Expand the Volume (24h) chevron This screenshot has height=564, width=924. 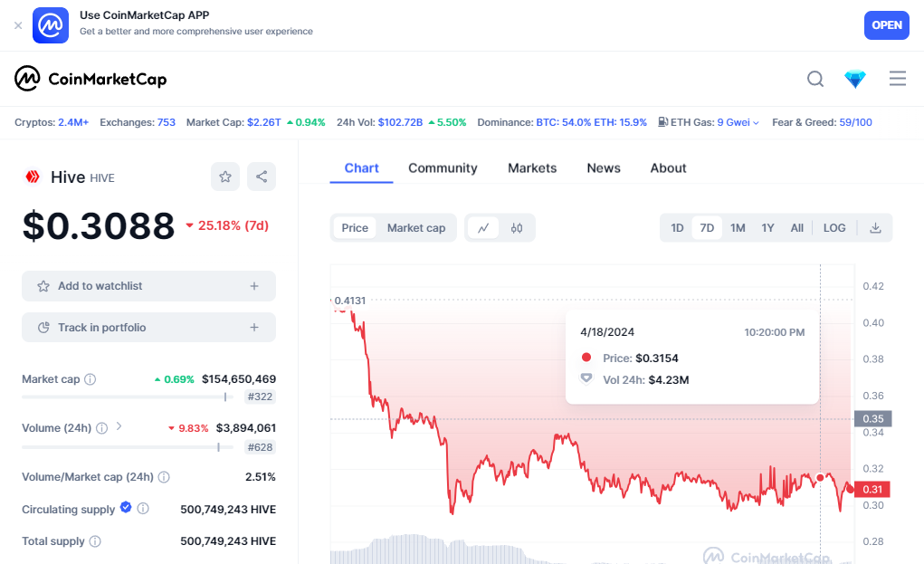[119, 426]
